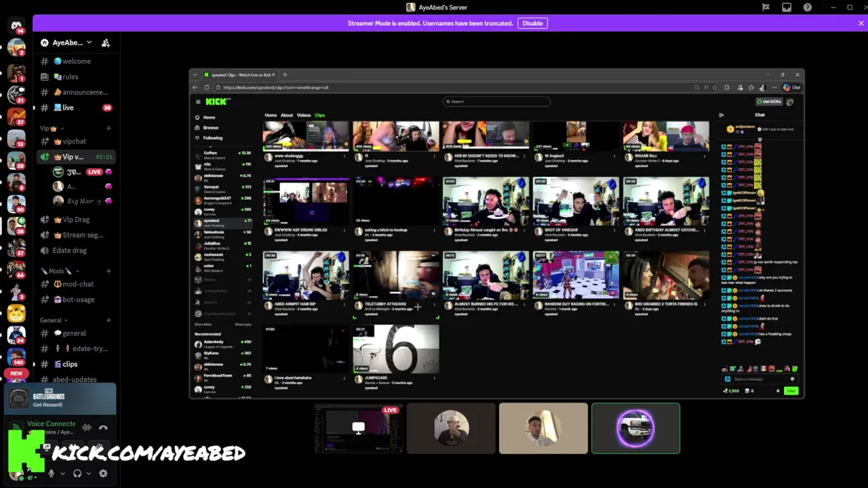
Task: Collapse the General channel category
Action: (54, 320)
